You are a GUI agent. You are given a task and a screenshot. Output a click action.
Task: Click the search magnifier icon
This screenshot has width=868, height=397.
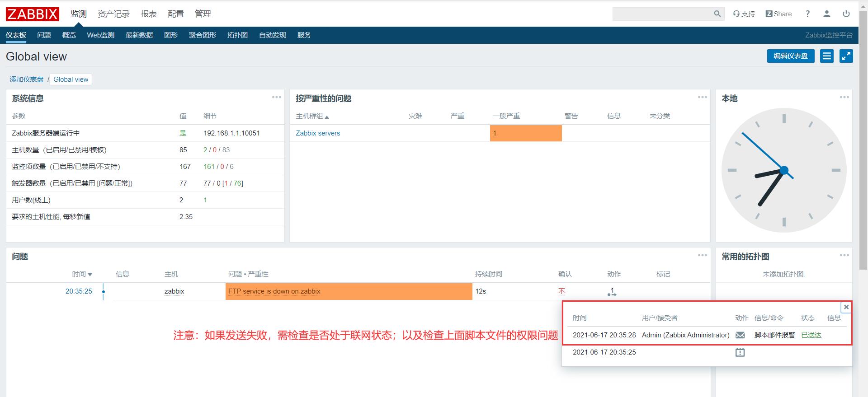click(x=717, y=14)
